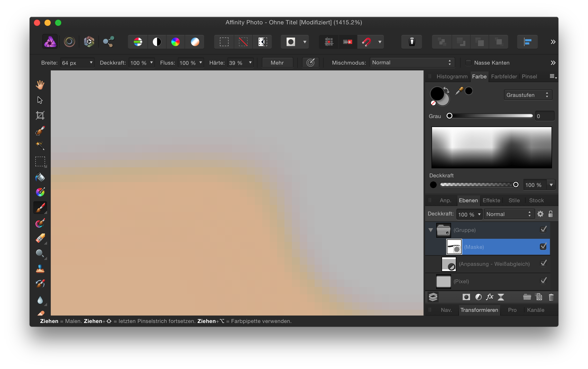Viewport: 588px width, 369px height.
Task: Apply Auto White Balance
Action: pyautogui.click(x=195, y=42)
